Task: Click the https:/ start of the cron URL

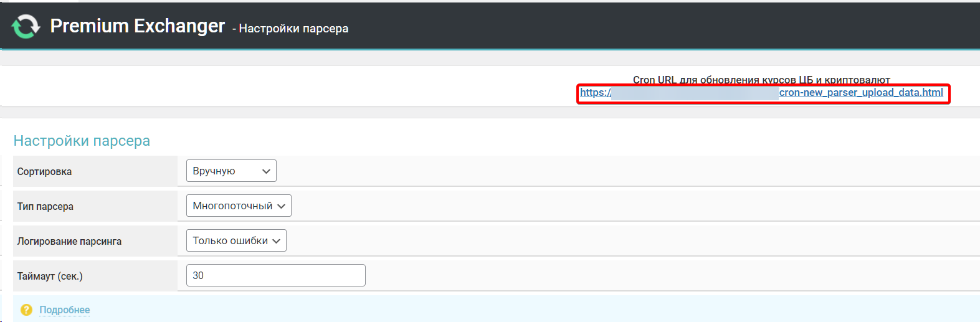Action: (x=595, y=93)
